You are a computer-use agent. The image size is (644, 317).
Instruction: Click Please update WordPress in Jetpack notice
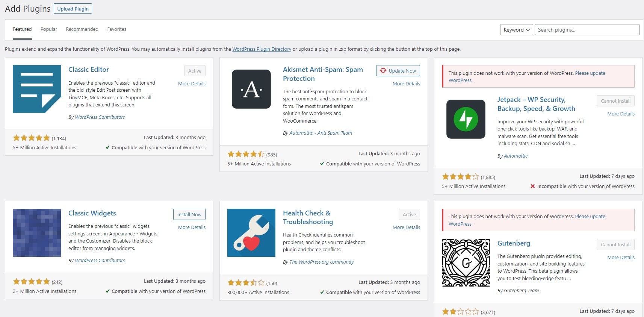[x=590, y=73]
